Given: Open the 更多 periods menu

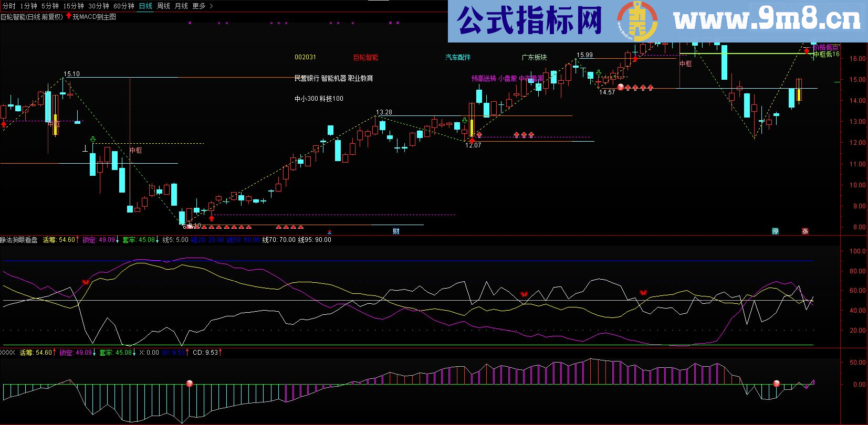Looking at the screenshot, I should (x=199, y=6).
